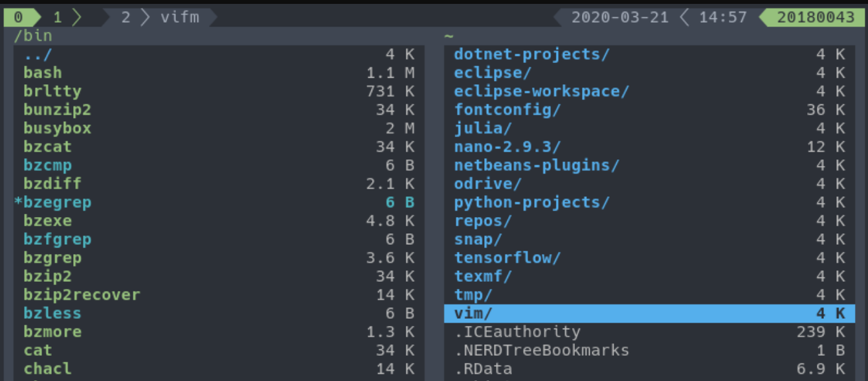Select the bash file in /bin
This screenshot has width=868, height=381.
click(43, 73)
